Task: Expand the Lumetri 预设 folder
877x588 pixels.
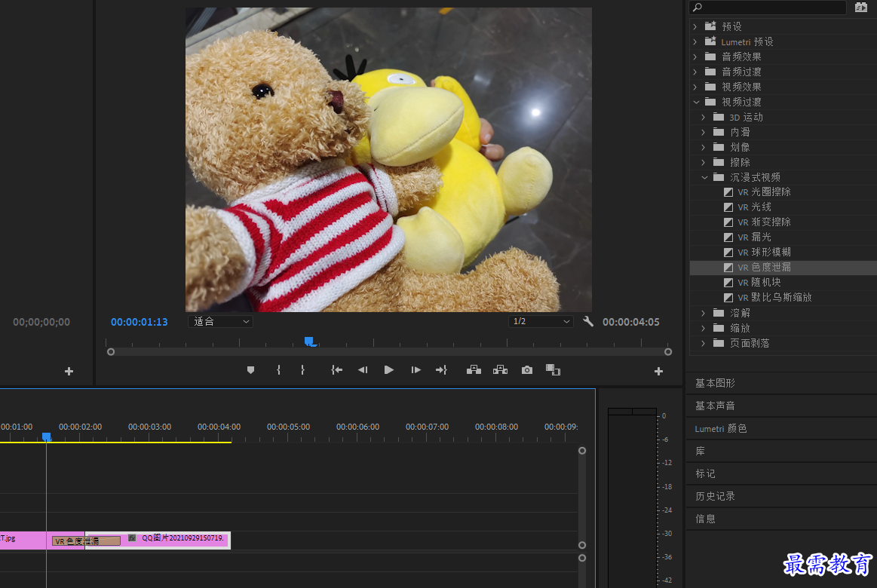Action: [x=695, y=41]
